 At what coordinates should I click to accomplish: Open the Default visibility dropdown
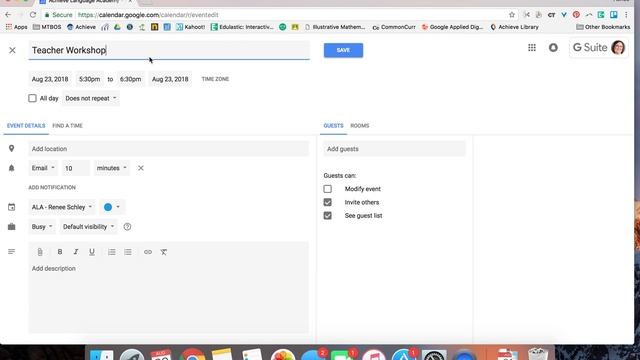88,227
